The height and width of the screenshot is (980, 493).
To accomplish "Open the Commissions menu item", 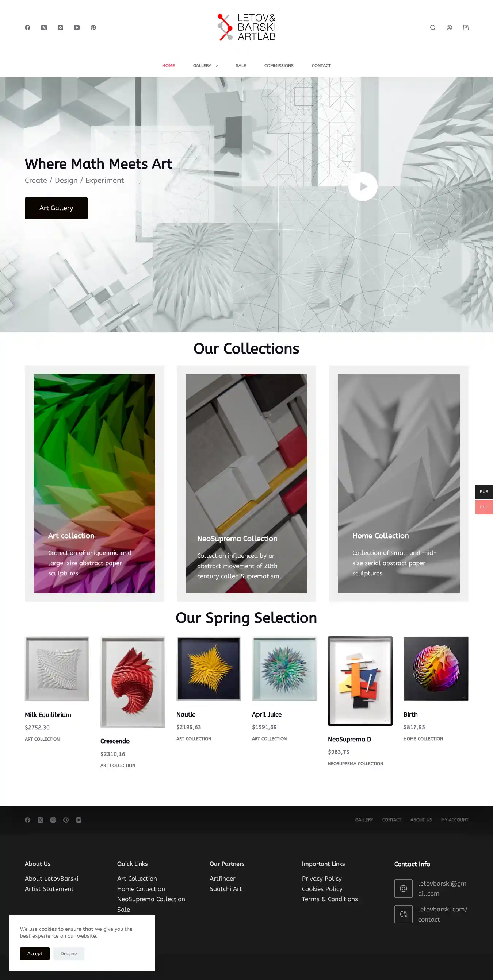I will pos(279,65).
